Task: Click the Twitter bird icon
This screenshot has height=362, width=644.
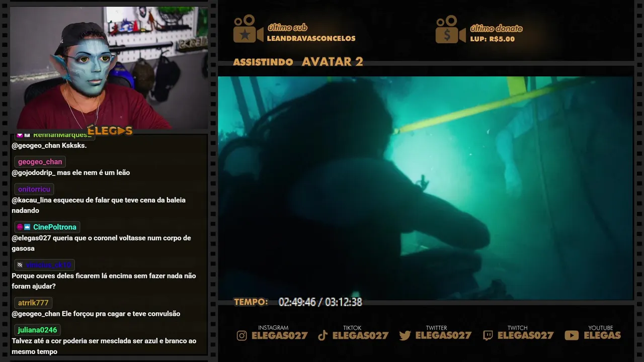Action: tap(405, 336)
